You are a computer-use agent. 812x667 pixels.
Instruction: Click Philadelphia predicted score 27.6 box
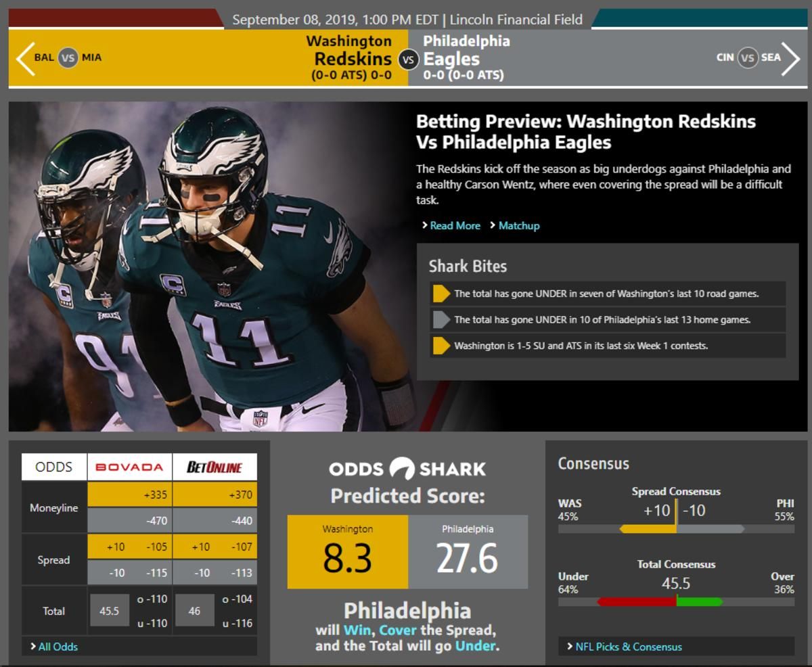coord(468,552)
